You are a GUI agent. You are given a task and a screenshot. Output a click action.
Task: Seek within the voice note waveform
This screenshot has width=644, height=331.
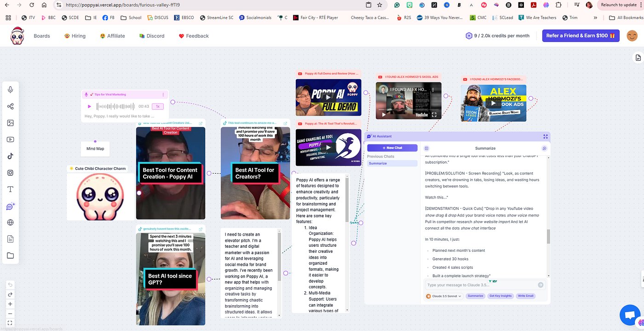point(116,106)
